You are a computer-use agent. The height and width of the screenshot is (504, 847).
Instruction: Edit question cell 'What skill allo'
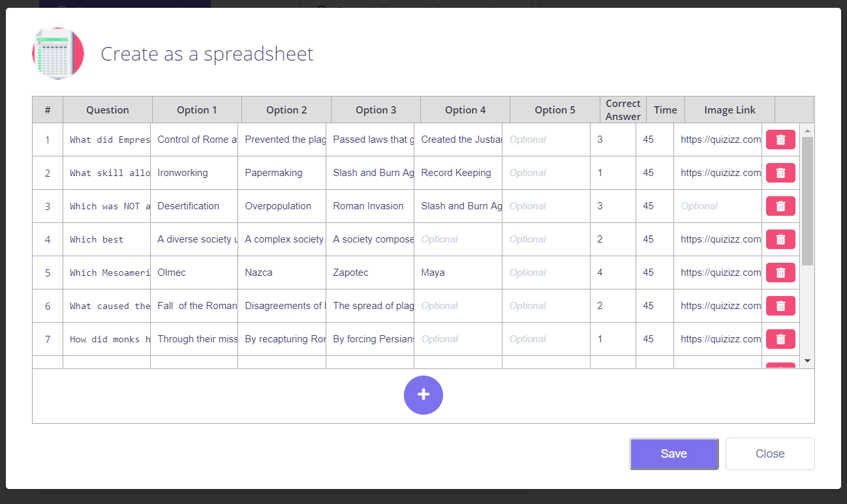click(107, 173)
